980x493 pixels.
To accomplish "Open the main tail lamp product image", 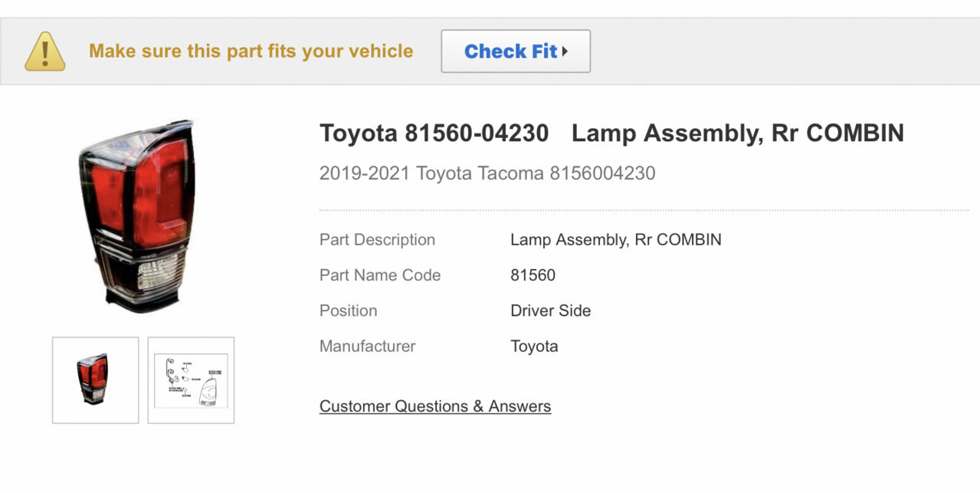I will (x=137, y=216).
